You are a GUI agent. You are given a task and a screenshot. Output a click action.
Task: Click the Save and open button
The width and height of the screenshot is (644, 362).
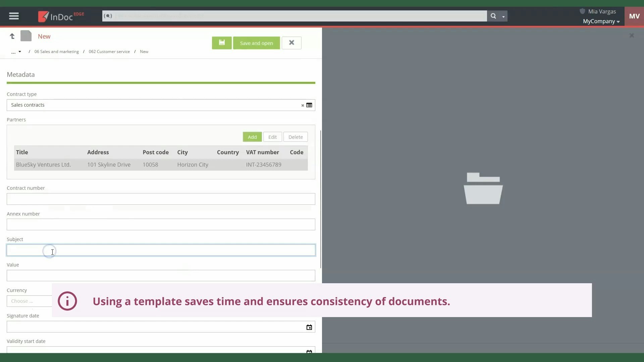[x=256, y=43]
